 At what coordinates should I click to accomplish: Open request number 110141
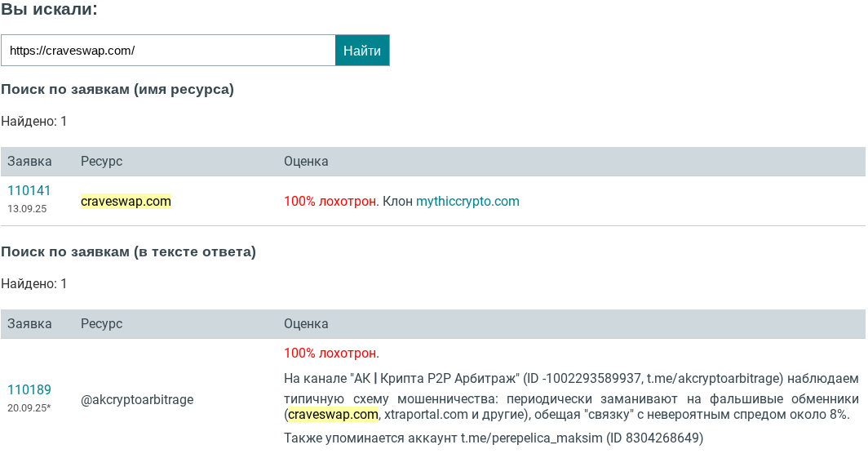[29, 190]
